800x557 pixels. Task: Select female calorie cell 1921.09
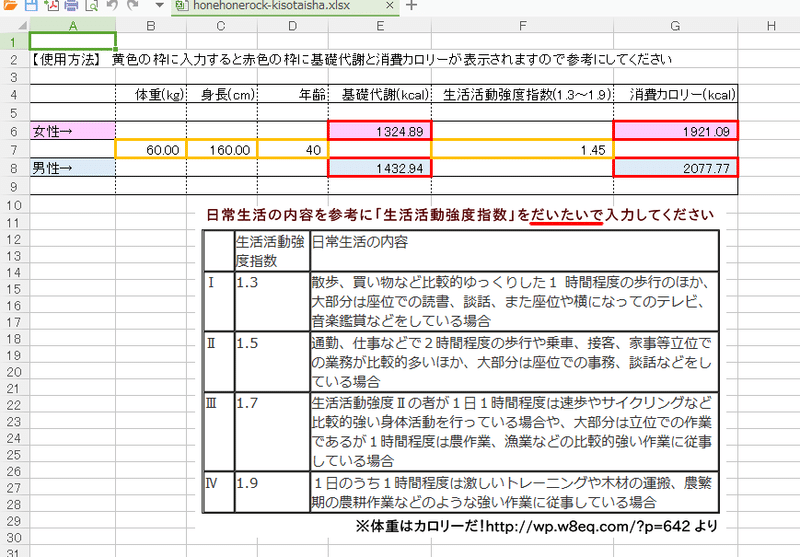[x=675, y=131]
